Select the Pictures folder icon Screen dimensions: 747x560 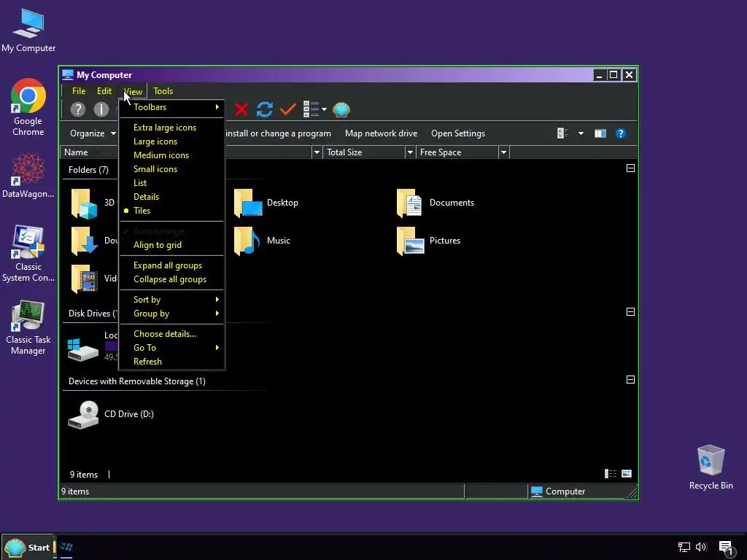click(411, 241)
